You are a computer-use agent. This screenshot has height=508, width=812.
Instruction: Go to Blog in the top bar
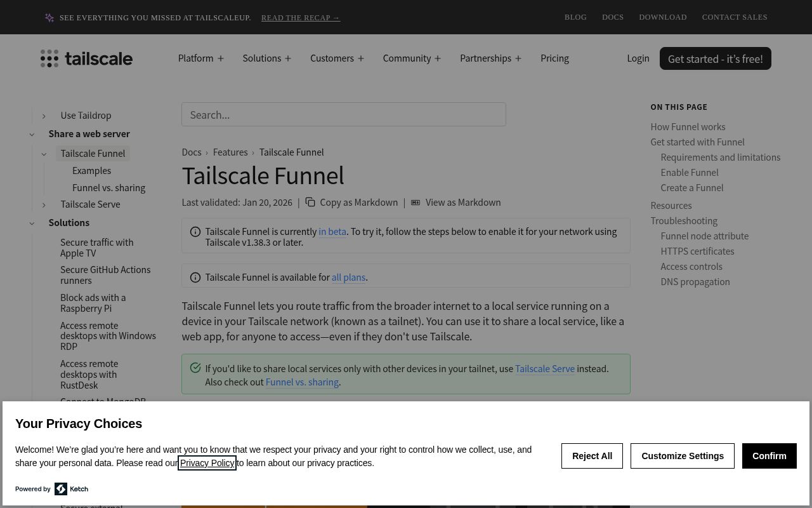[x=575, y=17]
